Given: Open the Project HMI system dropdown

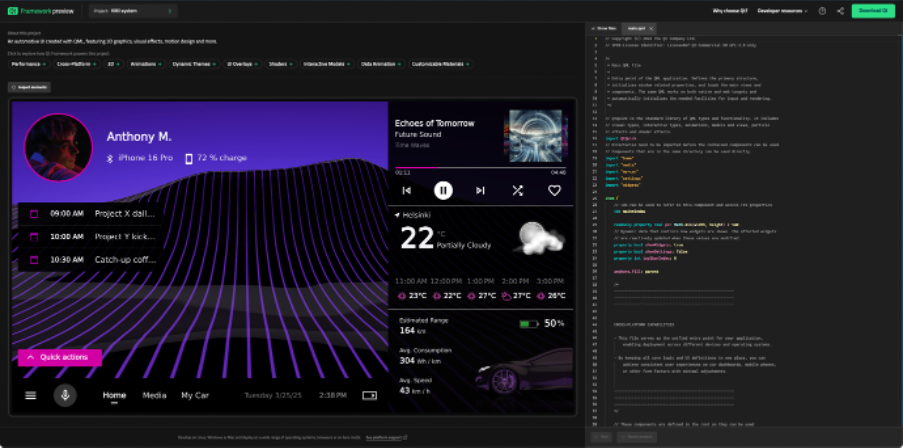Looking at the screenshot, I should [x=134, y=11].
